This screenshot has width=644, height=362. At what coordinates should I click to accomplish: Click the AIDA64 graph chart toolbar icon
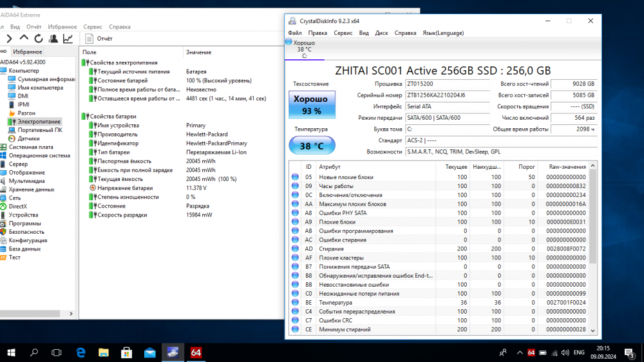(x=68, y=39)
